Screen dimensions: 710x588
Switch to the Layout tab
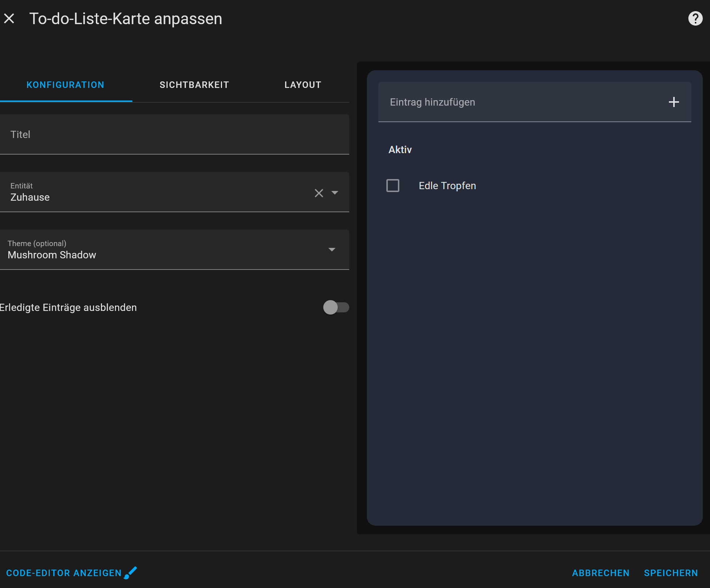tap(303, 85)
